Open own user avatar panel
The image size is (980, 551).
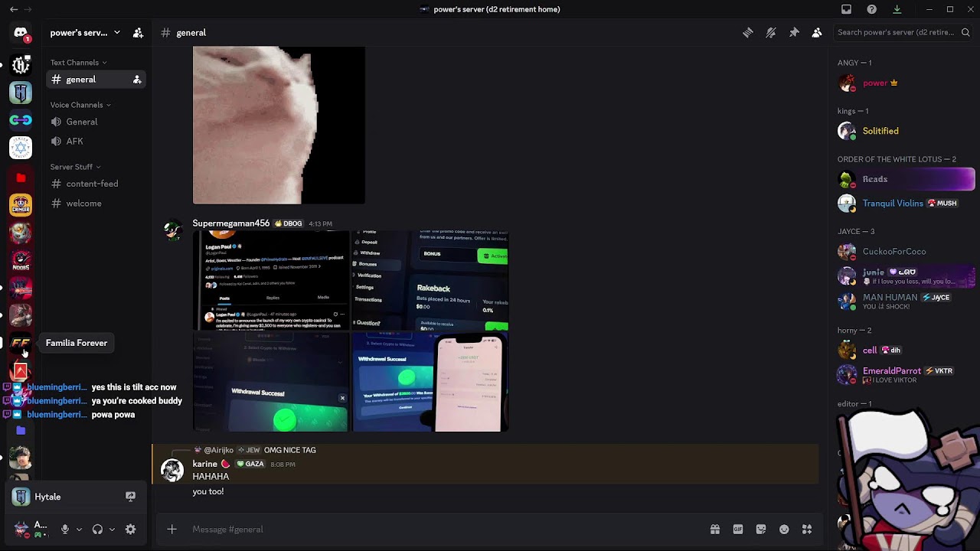click(x=29, y=529)
